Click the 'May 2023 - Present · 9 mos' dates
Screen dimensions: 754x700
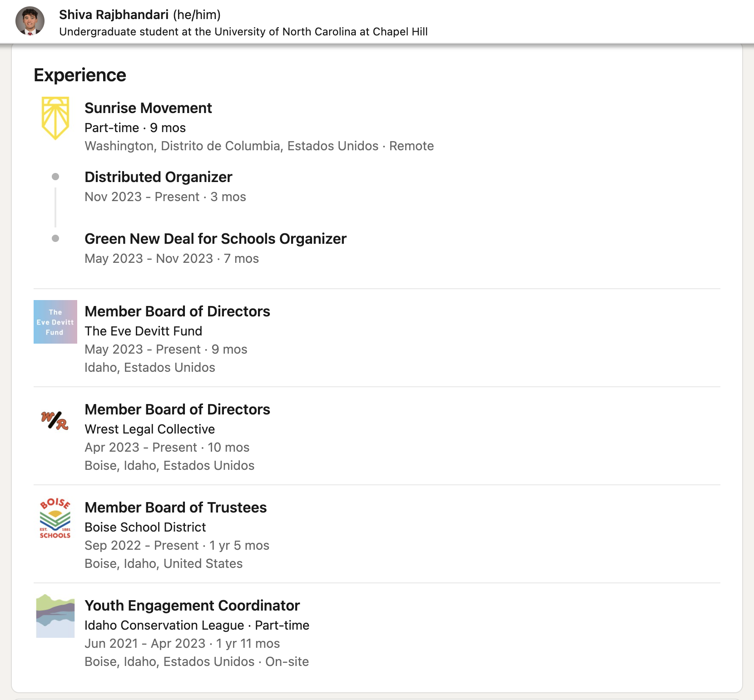pos(166,349)
